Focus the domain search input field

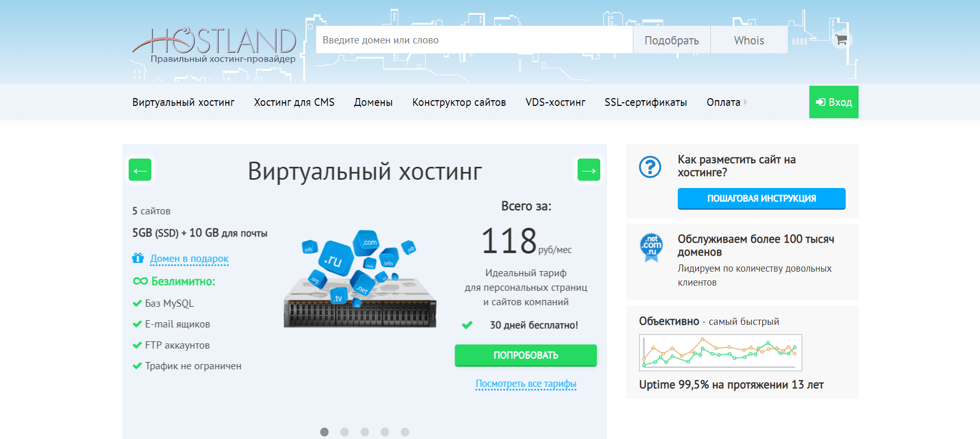pyautogui.click(x=474, y=40)
